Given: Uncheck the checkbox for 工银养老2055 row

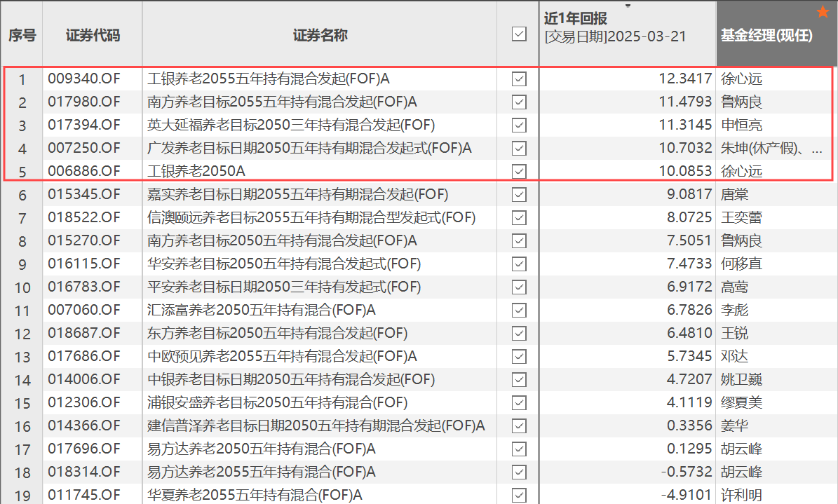Looking at the screenshot, I should pos(519,79).
